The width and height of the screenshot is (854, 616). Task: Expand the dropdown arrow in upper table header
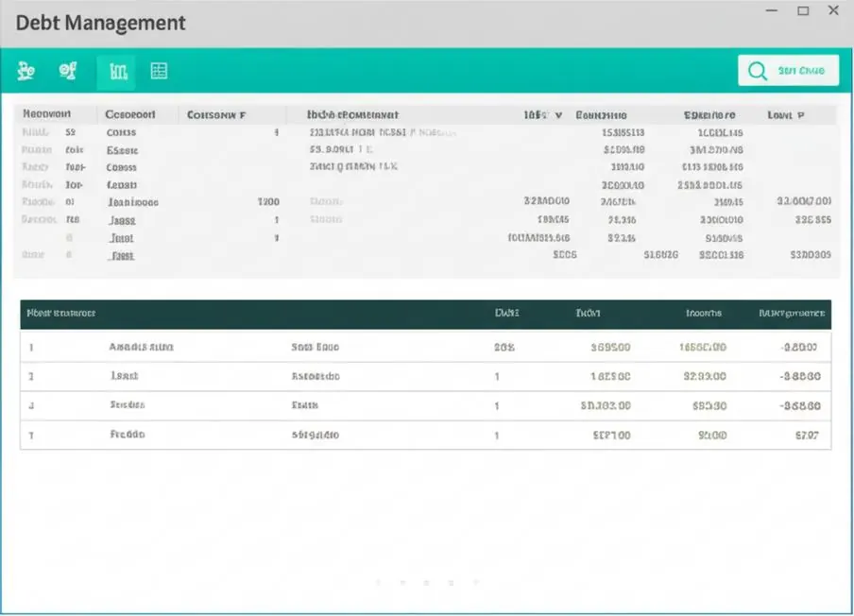coord(558,115)
